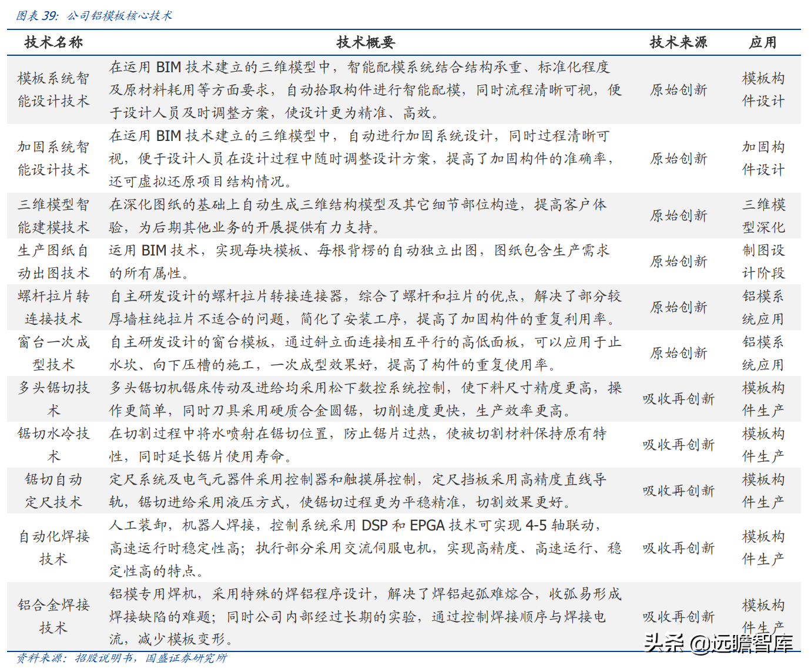Click '吸收再创新' in the 自动化焊接技术 row
Viewport: 811px width, 672px height.
[x=678, y=547]
